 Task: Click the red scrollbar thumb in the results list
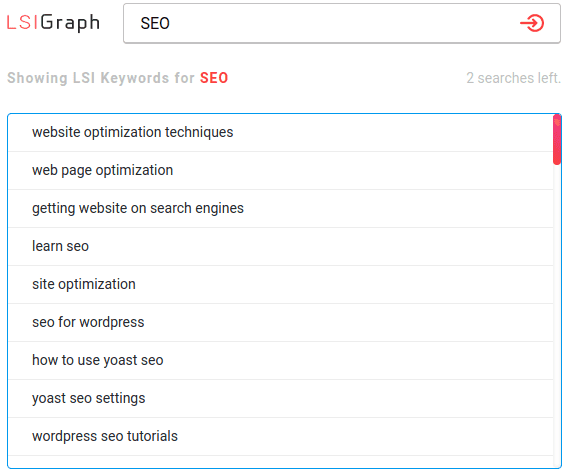[x=557, y=139]
